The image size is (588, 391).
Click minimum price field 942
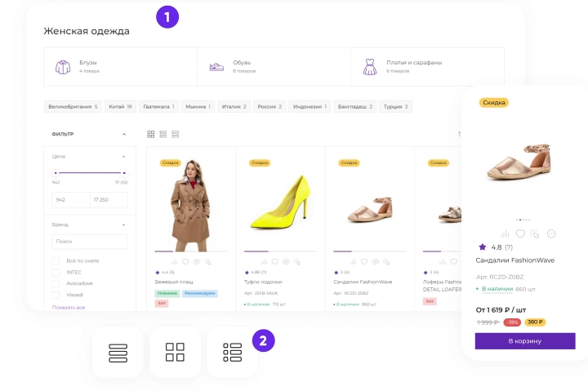coord(71,200)
